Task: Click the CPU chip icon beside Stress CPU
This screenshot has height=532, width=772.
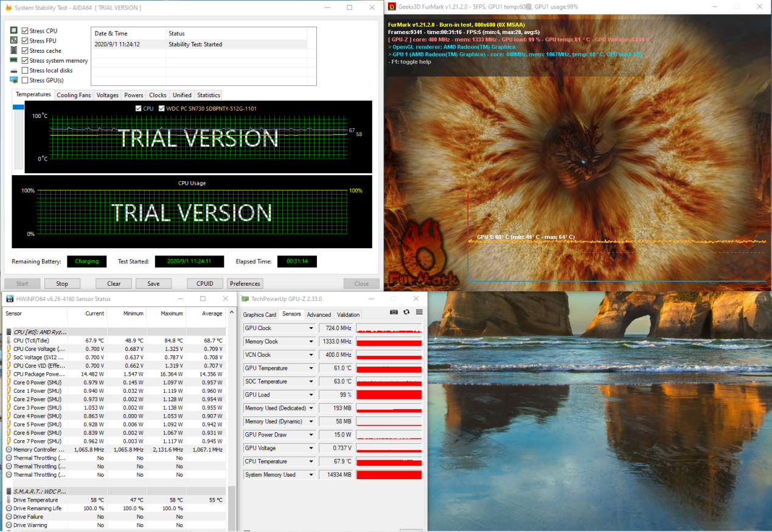Action: [14, 30]
